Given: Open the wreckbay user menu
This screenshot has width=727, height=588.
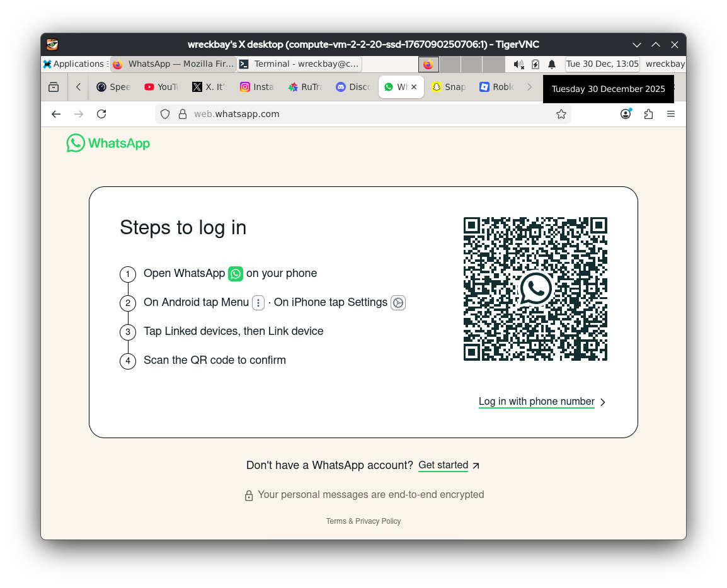Looking at the screenshot, I should 665,64.
